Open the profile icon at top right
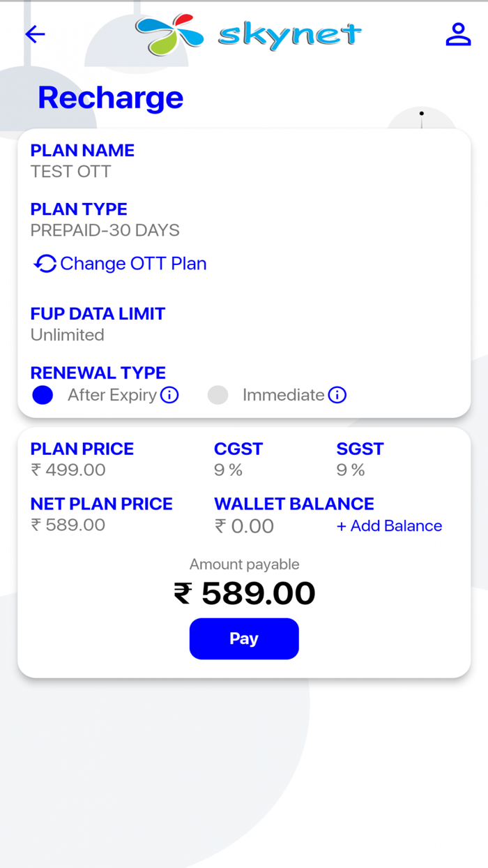Image resolution: width=488 pixels, height=868 pixels. [x=458, y=34]
